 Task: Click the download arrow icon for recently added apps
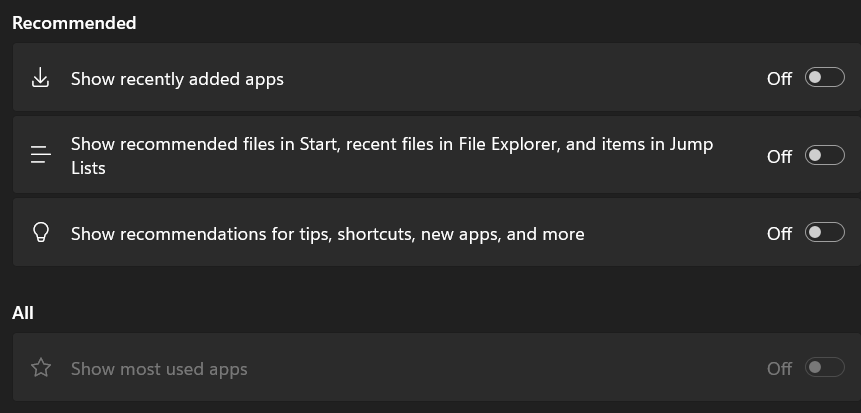(x=40, y=78)
